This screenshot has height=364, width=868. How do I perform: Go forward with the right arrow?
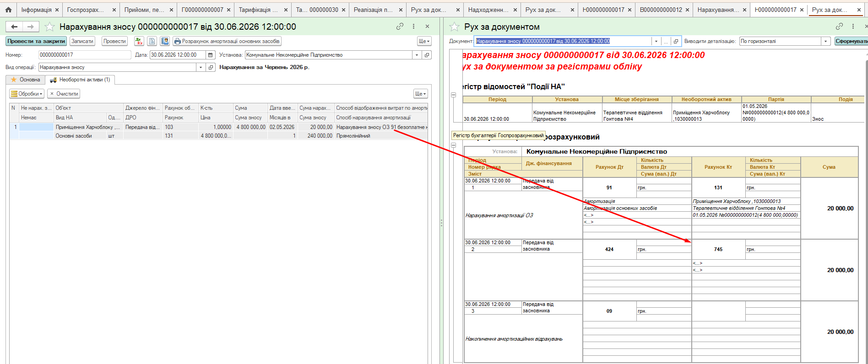(30, 27)
